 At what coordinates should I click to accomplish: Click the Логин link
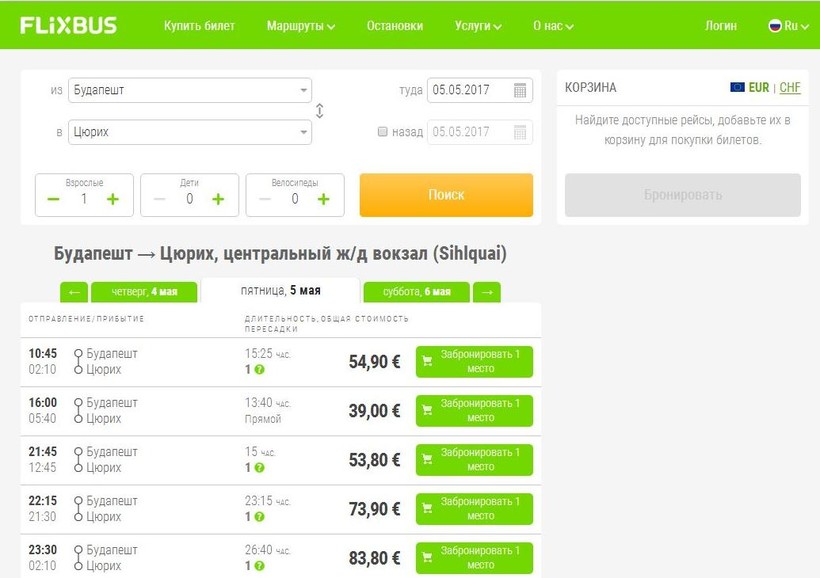coord(720,26)
